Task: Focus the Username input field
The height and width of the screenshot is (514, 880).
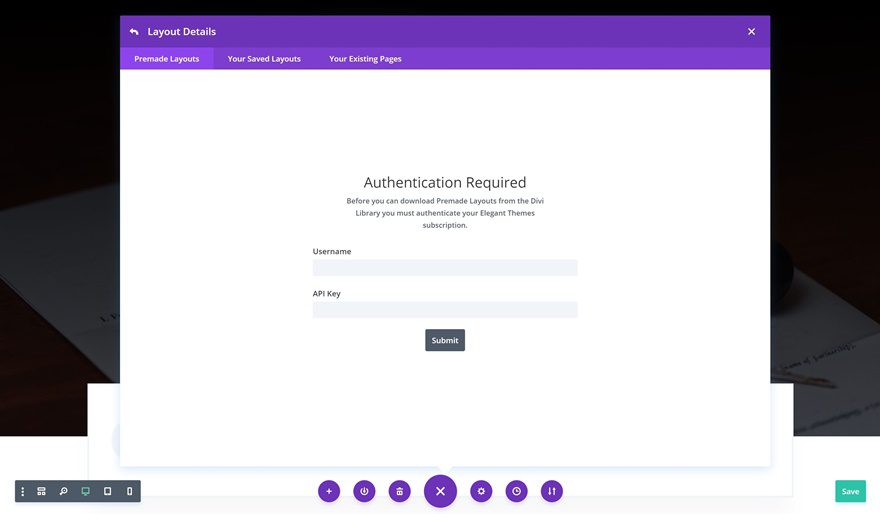Action: tap(445, 268)
